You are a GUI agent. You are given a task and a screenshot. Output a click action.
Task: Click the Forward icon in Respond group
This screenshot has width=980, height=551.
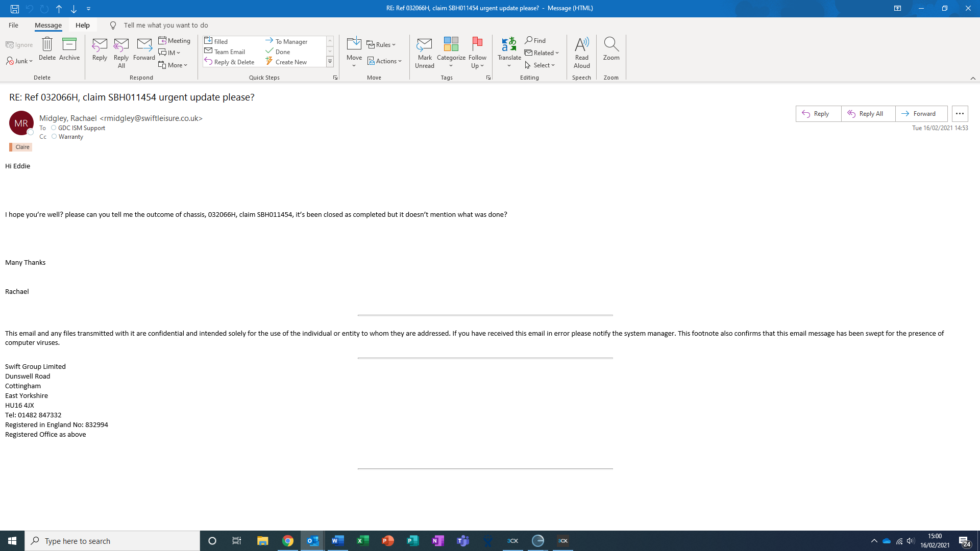point(144,49)
